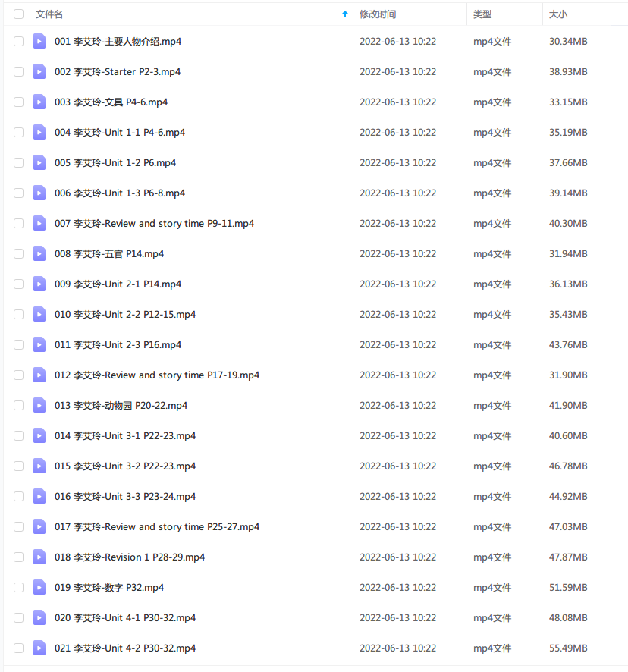This screenshot has height=672, width=628.
Task: Click the play icon next to 002 Starter P2-3
Action: (39, 71)
